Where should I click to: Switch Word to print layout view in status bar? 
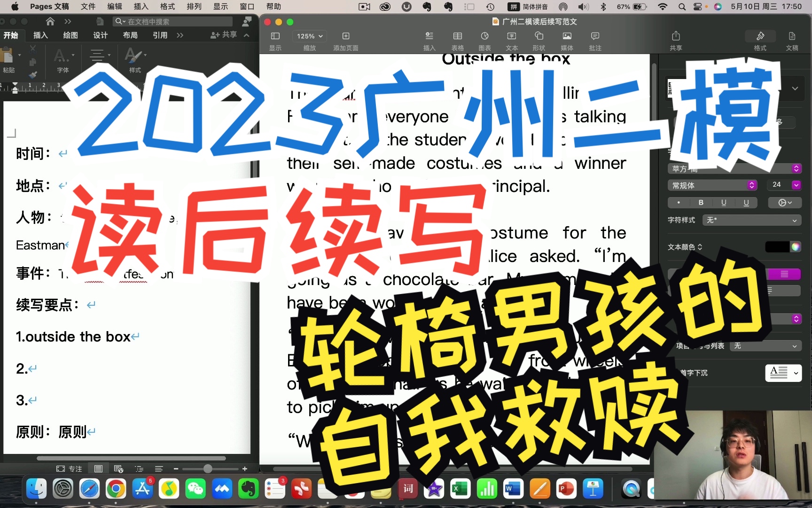tap(98, 468)
